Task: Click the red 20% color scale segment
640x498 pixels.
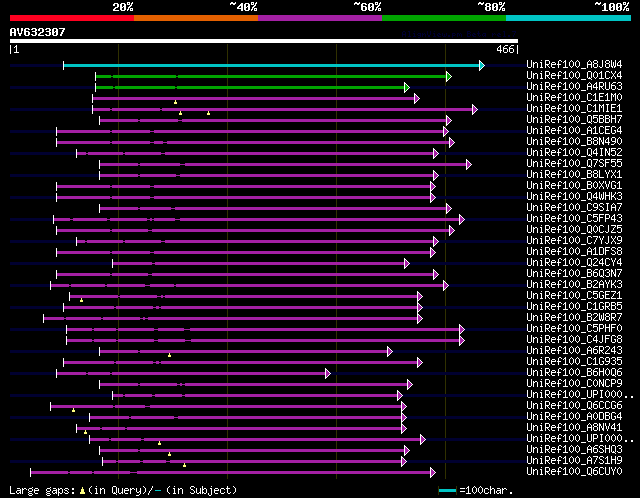Action: (x=72, y=18)
